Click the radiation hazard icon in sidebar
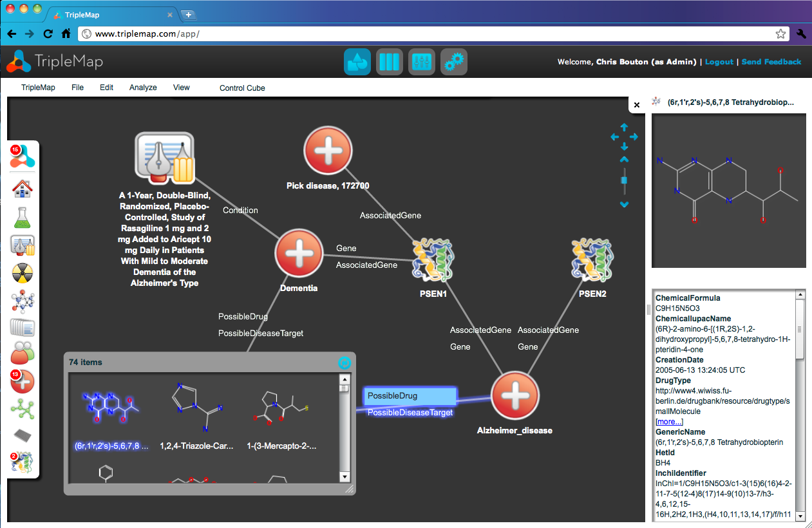The height and width of the screenshot is (528, 812). pos(23,273)
